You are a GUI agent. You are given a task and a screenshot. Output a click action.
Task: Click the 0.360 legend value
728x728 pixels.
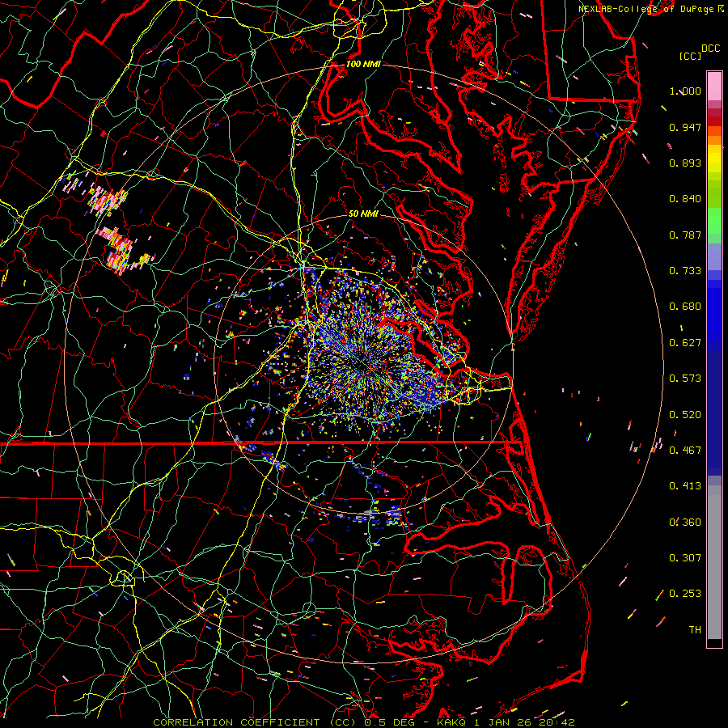coord(685,523)
